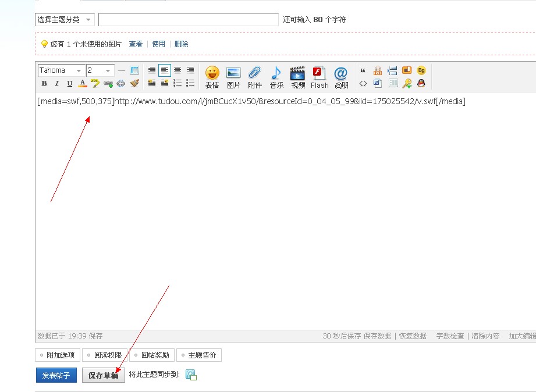The width and height of the screenshot is (536, 392).
Task: Click the attachment (附件) paperclip icon
Action: pos(255,76)
